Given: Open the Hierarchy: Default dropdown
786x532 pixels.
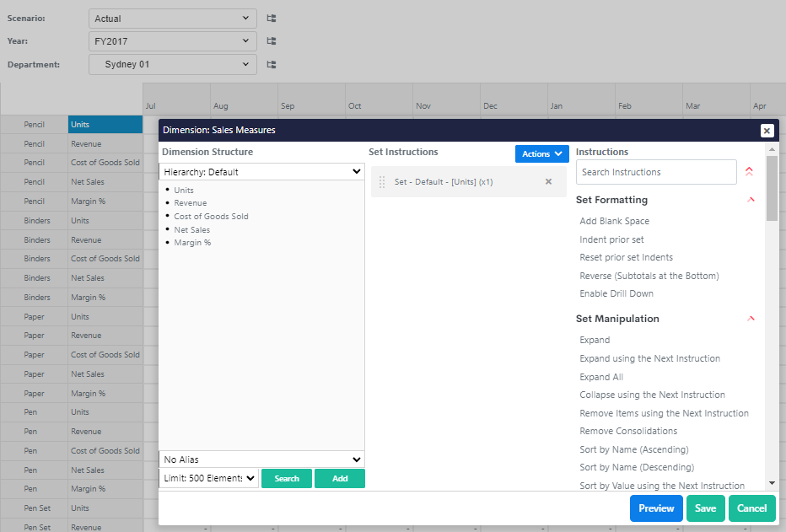Looking at the screenshot, I should (x=261, y=172).
